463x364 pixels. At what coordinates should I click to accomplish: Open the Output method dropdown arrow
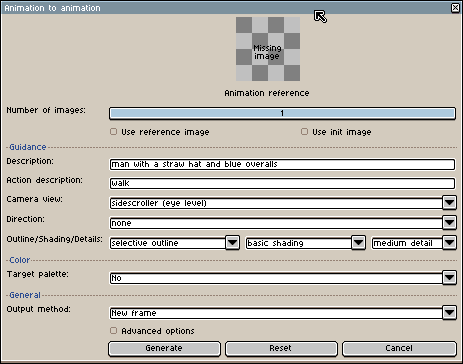pos(449,313)
